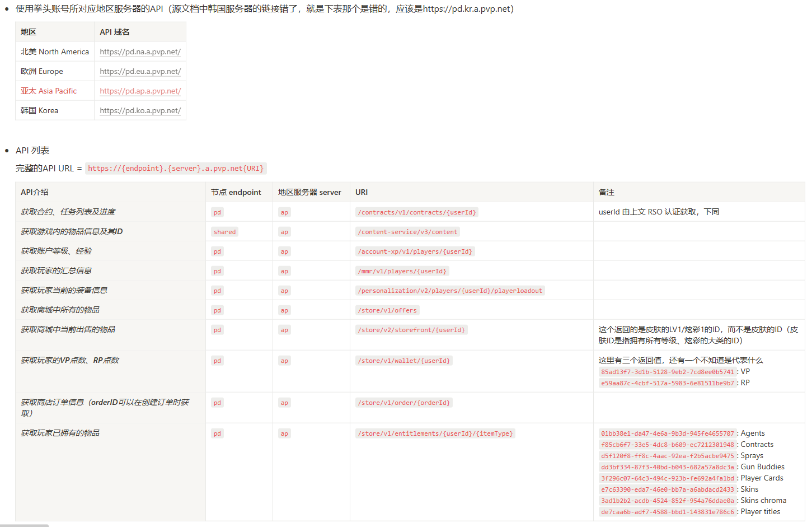Click the Agents item type ID code
Screen dimensions: 812x527
click(667, 433)
